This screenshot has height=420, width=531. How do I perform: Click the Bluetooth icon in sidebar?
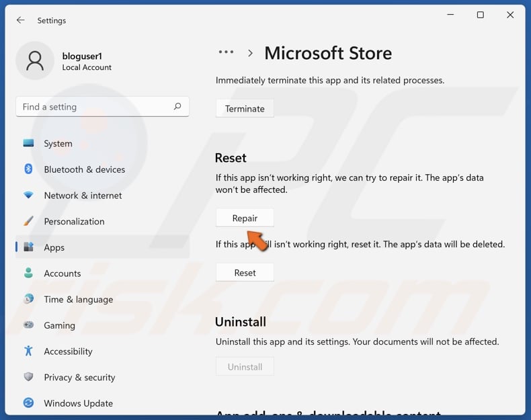(x=28, y=169)
